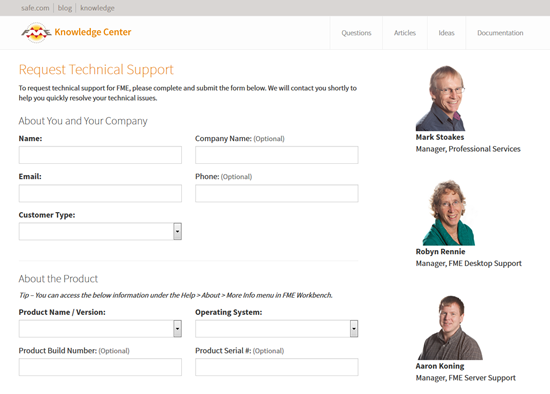Click the name Mark Stoakes

click(x=440, y=137)
